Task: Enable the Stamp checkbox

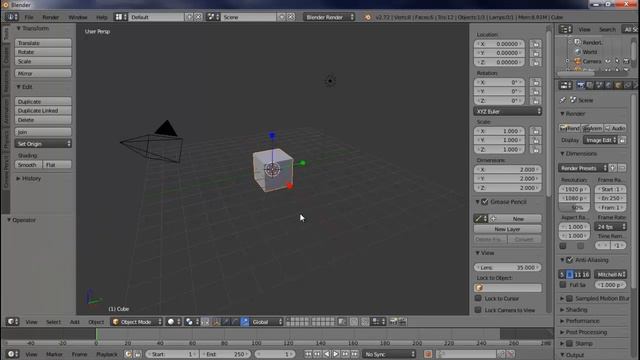Action: tap(569, 343)
